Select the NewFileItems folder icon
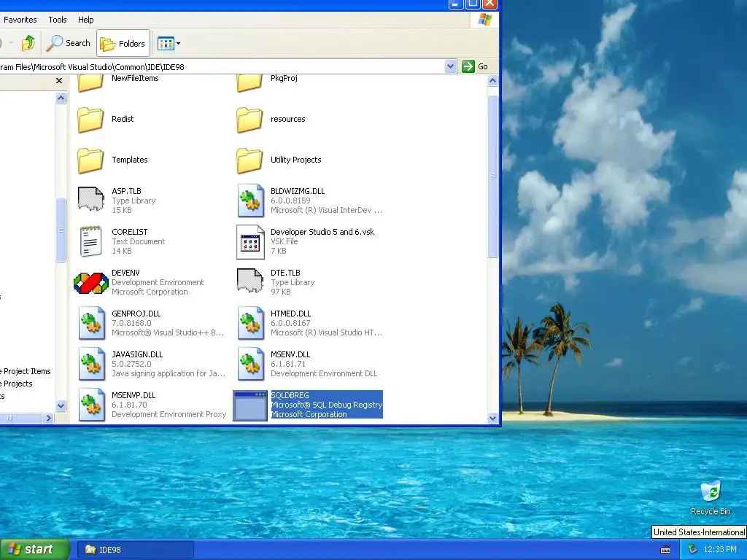This screenshot has width=747, height=560. coord(90,82)
